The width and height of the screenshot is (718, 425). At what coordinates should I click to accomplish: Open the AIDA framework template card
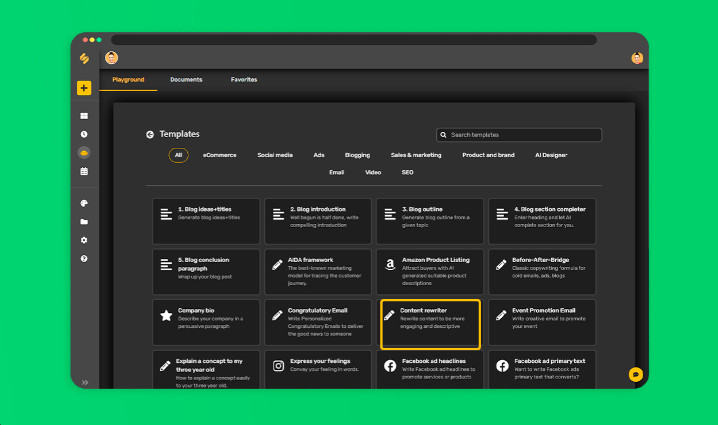click(x=318, y=272)
